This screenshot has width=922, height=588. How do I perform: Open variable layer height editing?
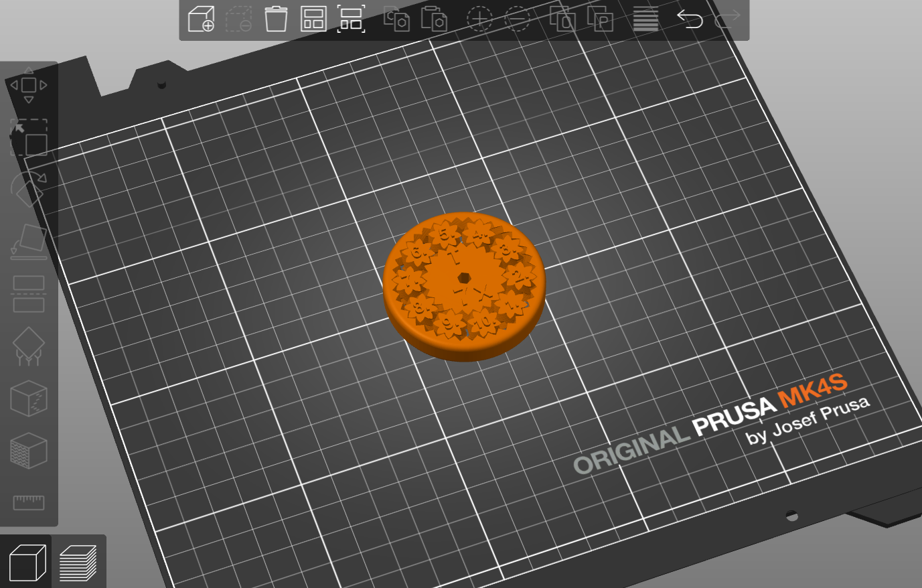[x=645, y=19]
